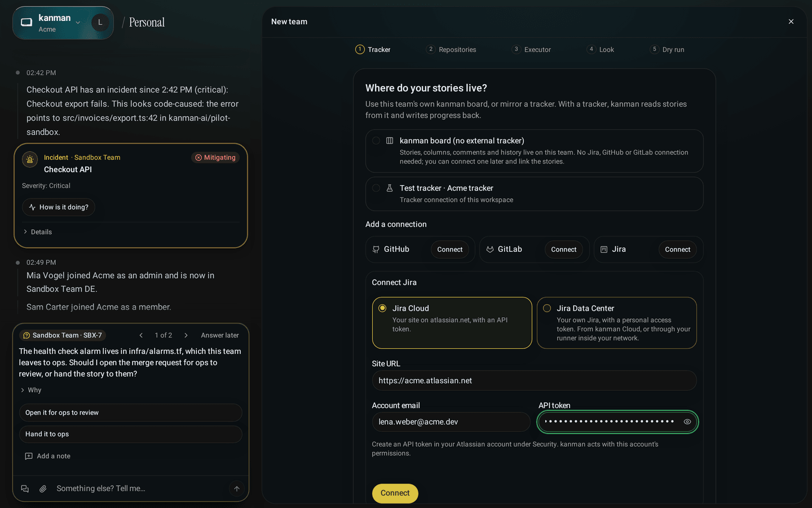
Task: Expand the incident Details section
Action: pos(38,232)
